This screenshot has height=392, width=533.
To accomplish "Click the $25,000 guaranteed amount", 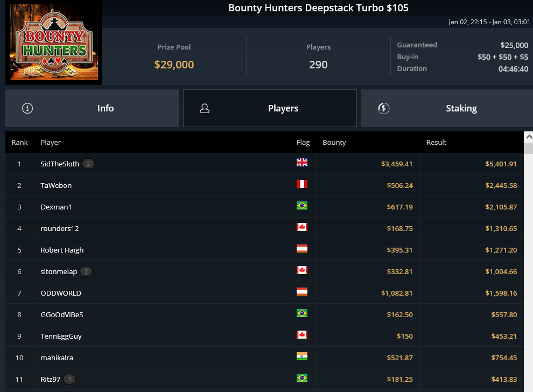I will (514, 45).
